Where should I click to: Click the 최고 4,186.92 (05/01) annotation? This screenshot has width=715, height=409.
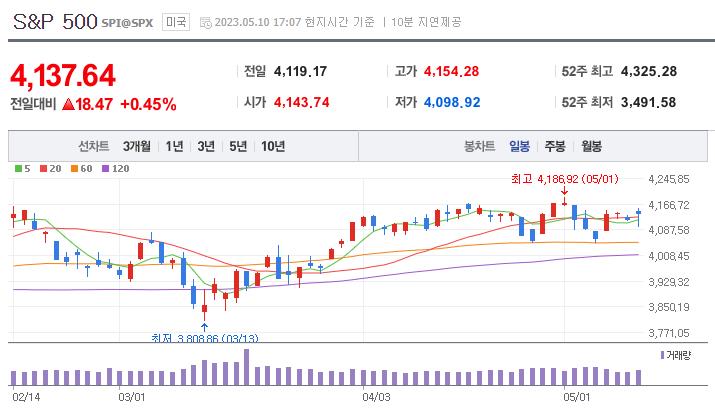click(x=565, y=179)
